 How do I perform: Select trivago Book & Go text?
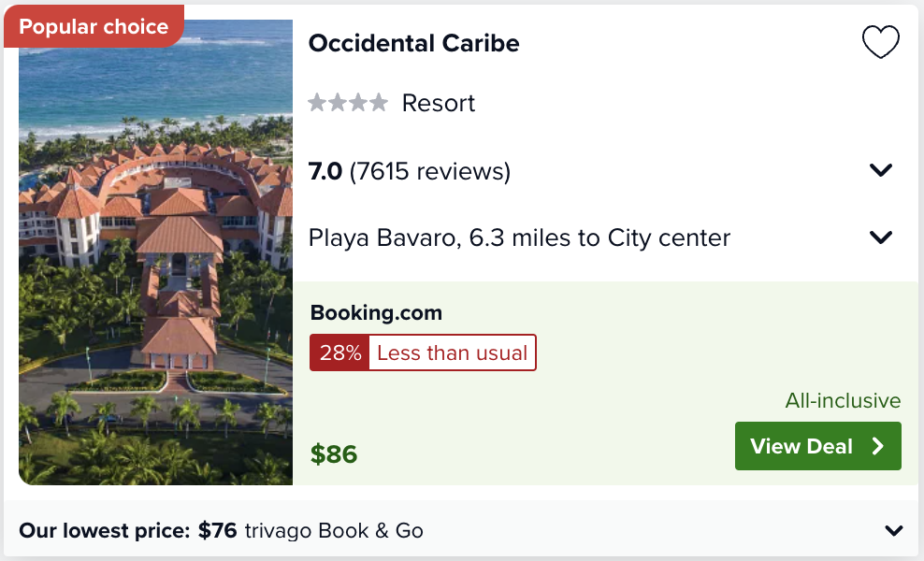click(334, 530)
